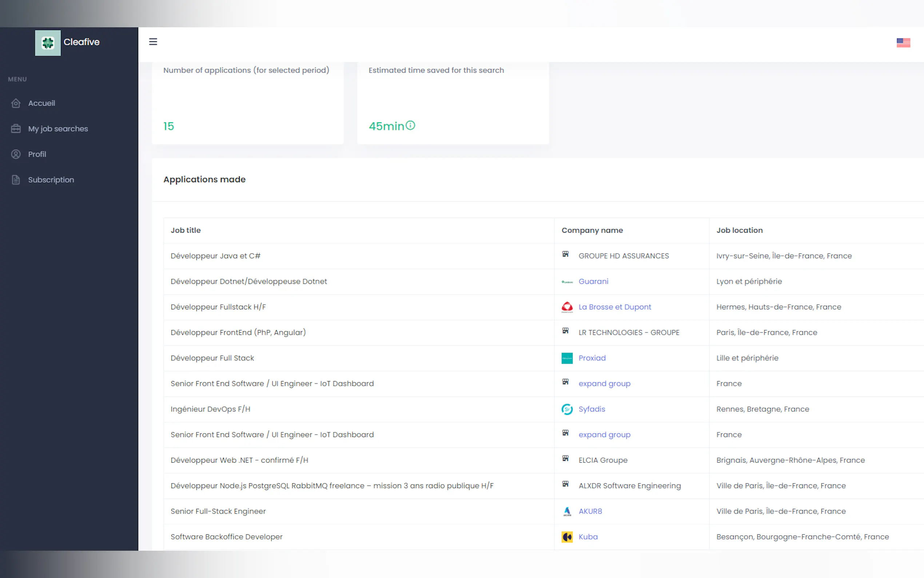This screenshot has width=924, height=578.
Task: Toggle the hamburger sidebar menu
Action: [153, 41]
